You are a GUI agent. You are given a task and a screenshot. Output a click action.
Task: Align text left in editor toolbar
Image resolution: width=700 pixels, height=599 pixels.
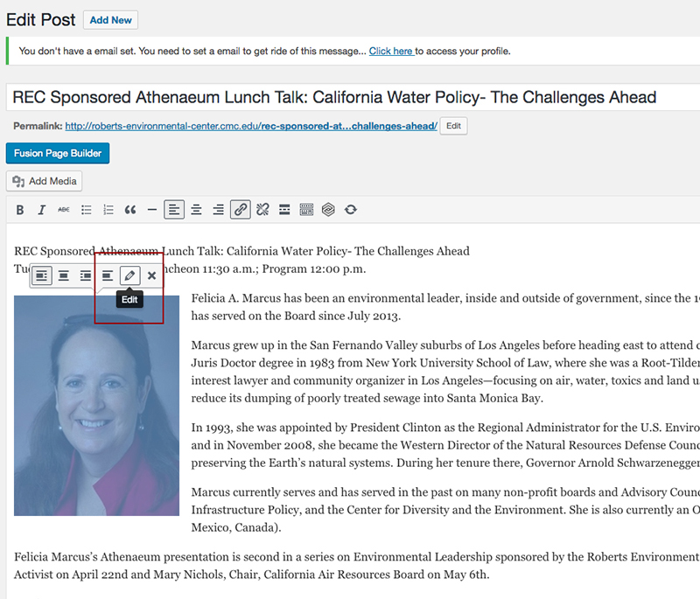pos(174,210)
